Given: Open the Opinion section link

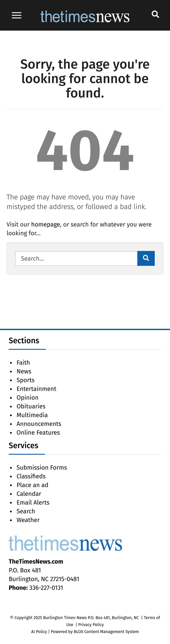Looking at the screenshot, I should point(27,398).
